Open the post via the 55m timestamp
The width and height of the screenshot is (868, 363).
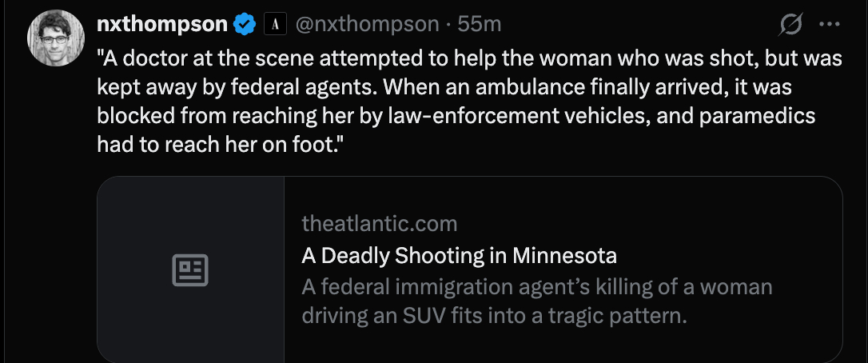click(x=480, y=25)
